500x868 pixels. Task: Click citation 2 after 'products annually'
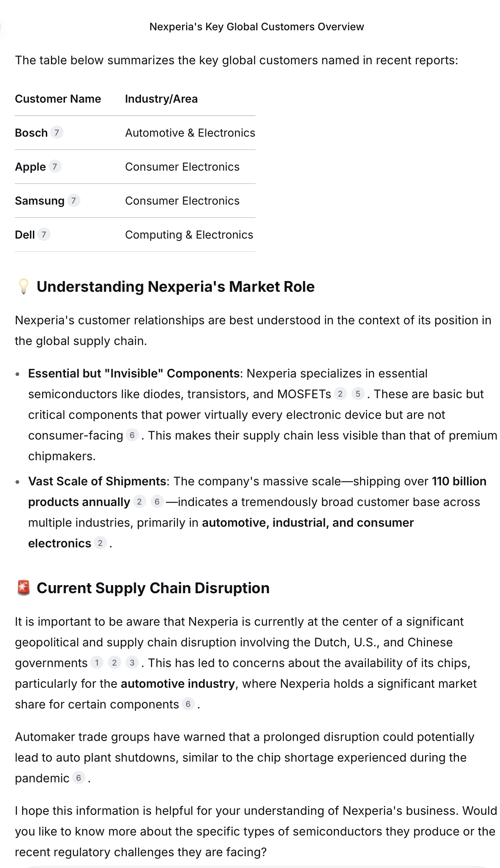tap(139, 502)
